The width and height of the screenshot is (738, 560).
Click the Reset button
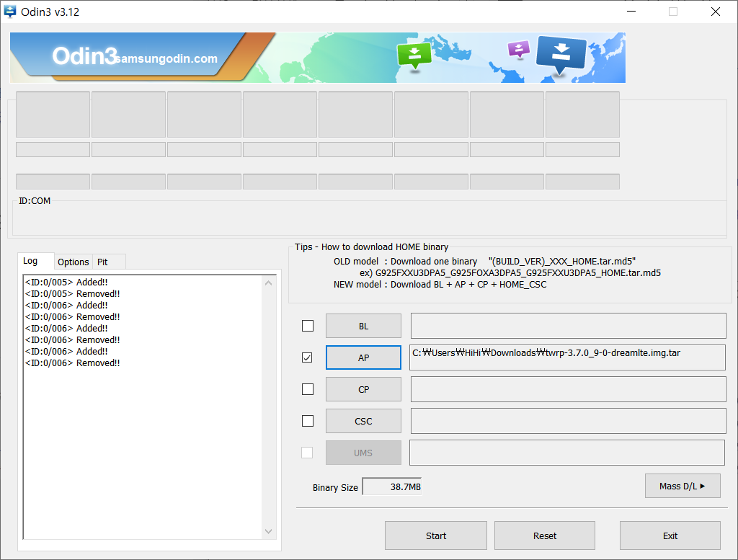[545, 535]
